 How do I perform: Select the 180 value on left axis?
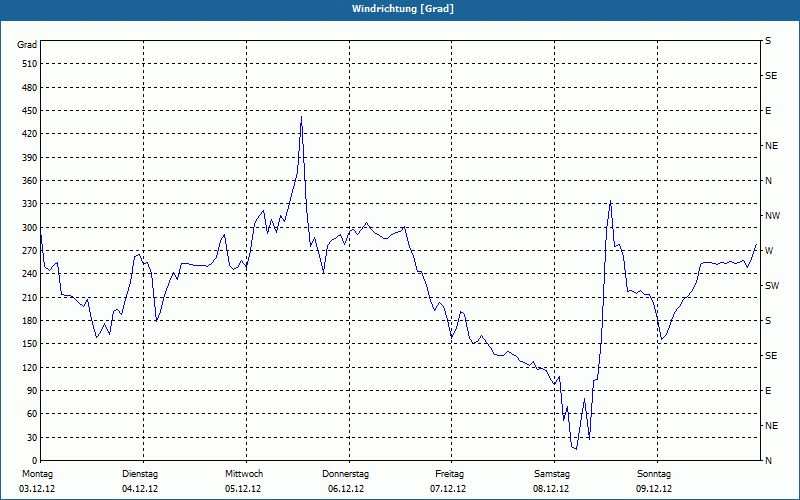[x=30, y=321]
